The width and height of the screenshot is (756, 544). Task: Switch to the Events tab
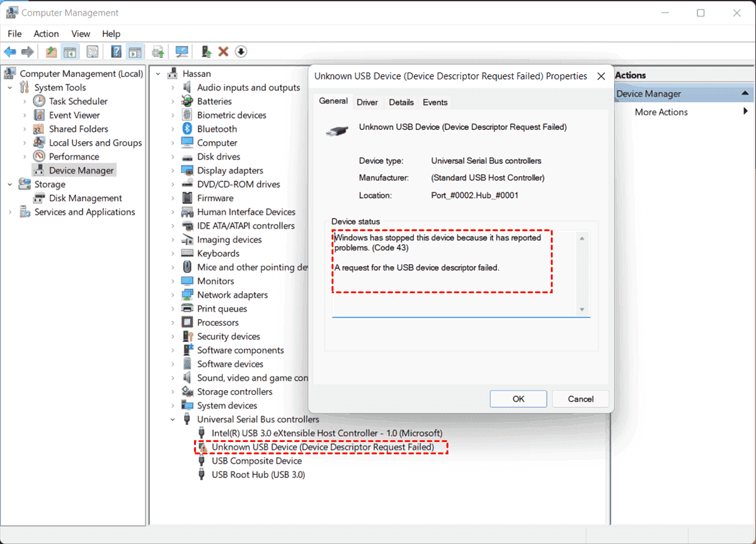(435, 102)
